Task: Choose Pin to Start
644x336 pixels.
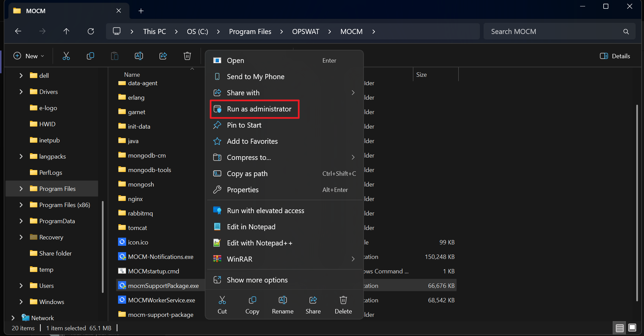Action: (x=285, y=125)
